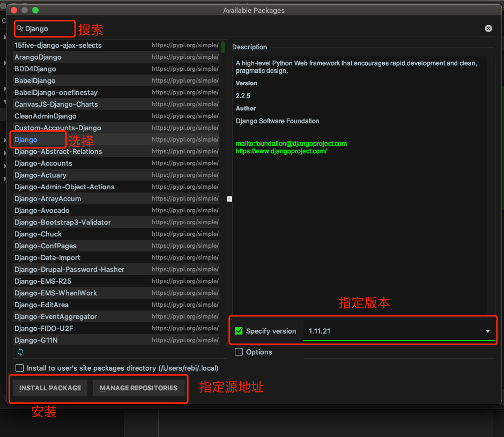Select 15five-django-ajax-selects package
This screenshot has height=437, width=504.
point(116,46)
